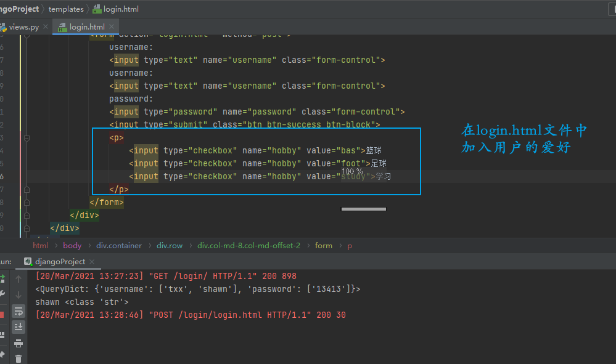Click the Python file icon on views.py tab
The height and width of the screenshot is (364, 616).
coord(3,27)
